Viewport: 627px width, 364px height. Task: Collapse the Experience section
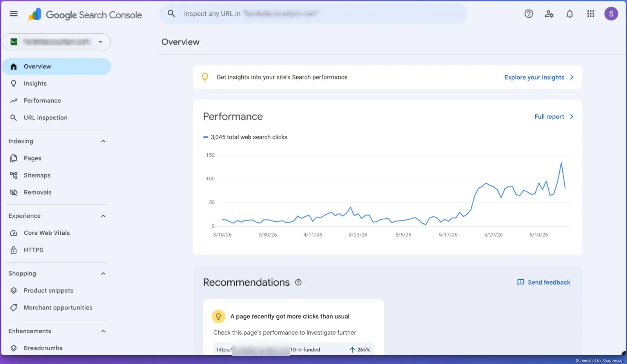103,216
